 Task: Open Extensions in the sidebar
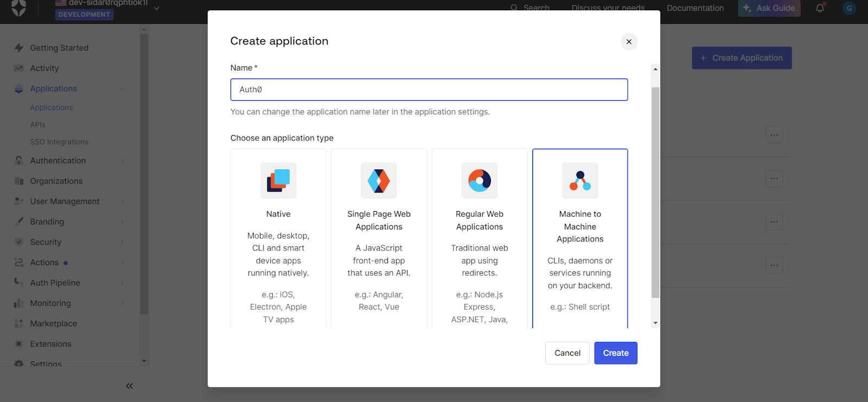click(x=51, y=344)
